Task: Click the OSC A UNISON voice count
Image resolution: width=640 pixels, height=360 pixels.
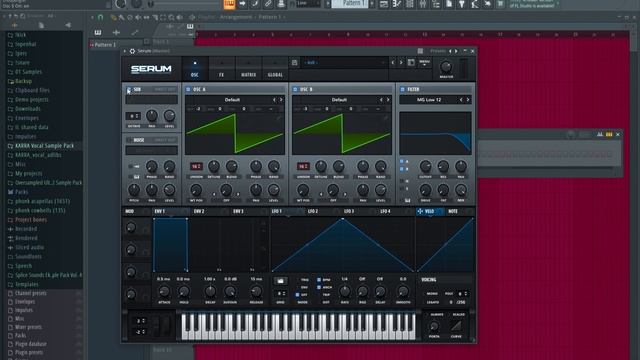Action: click(x=196, y=167)
